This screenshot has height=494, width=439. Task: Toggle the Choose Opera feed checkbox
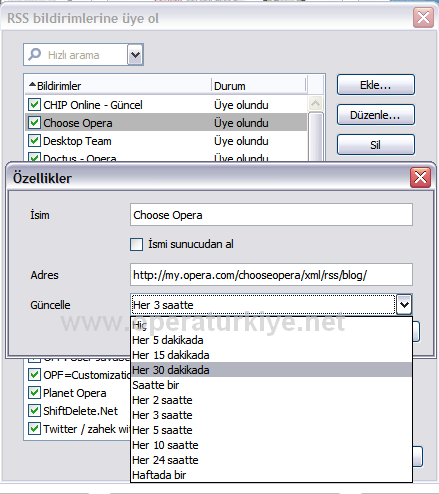point(34,123)
